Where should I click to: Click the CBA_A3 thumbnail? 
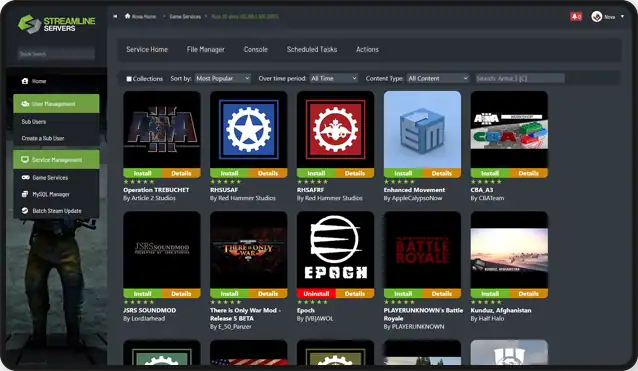coord(509,130)
